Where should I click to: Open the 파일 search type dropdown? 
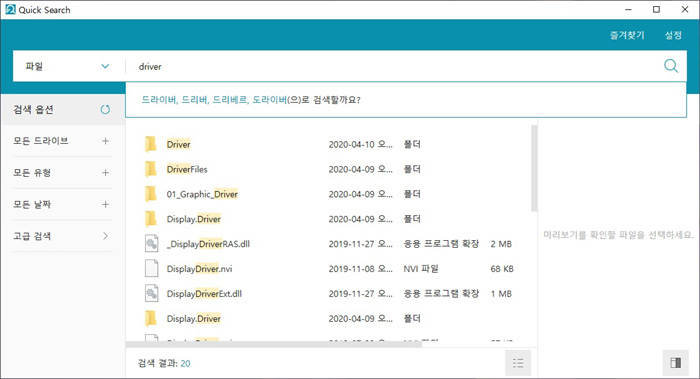(x=69, y=66)
